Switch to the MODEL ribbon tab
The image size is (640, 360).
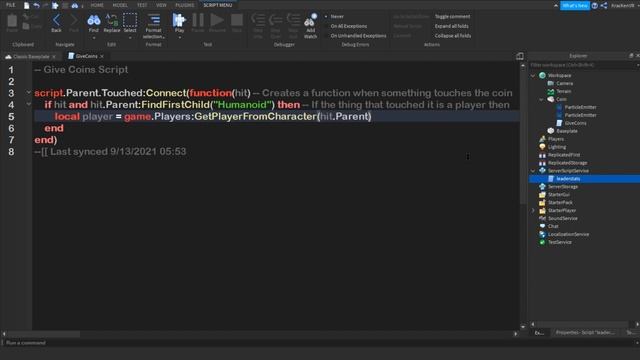(x=120, y=5)
